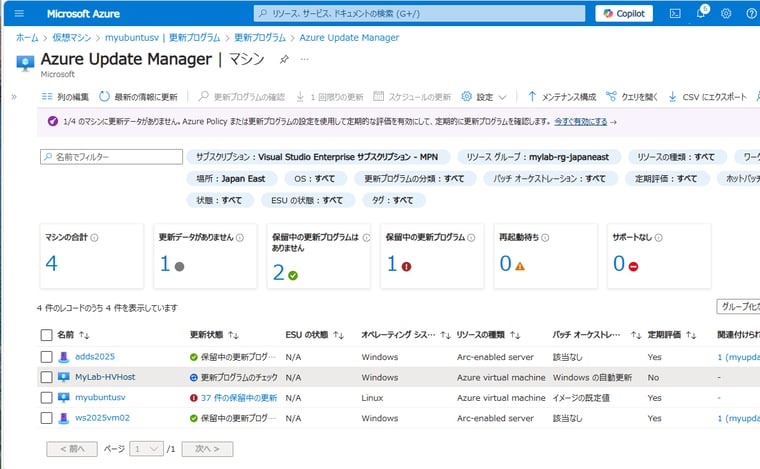Open the ws2025vm02 machine link
The image size is (760, 469).
(102, 418)
